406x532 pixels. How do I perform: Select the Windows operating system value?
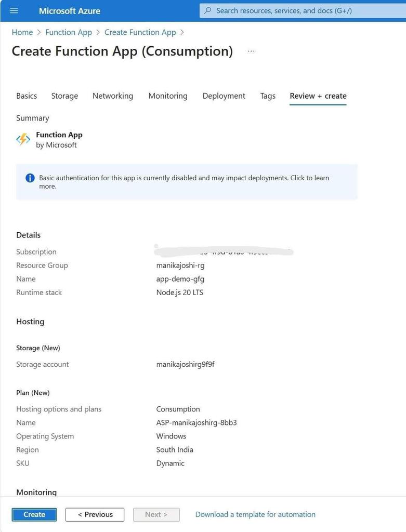tap(171, 436)
